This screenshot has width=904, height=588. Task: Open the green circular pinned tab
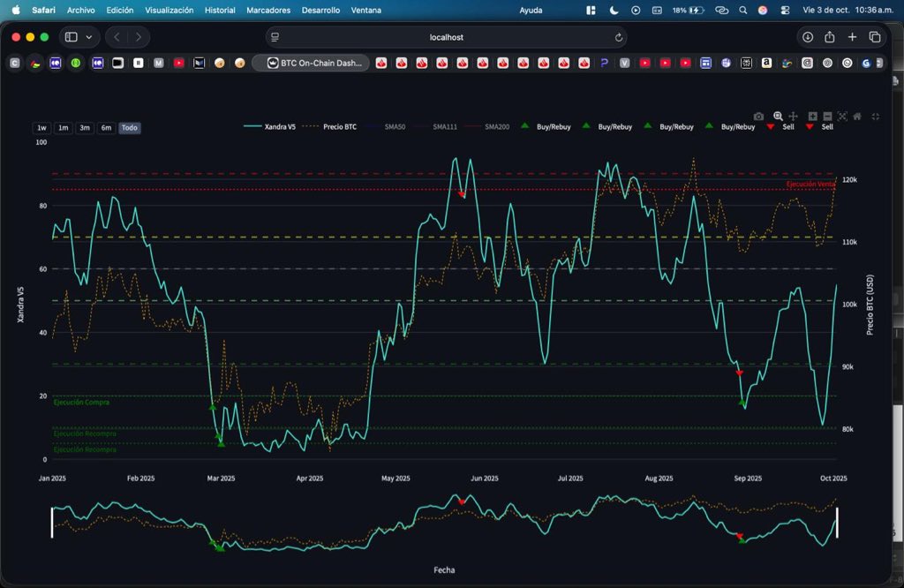76,63
